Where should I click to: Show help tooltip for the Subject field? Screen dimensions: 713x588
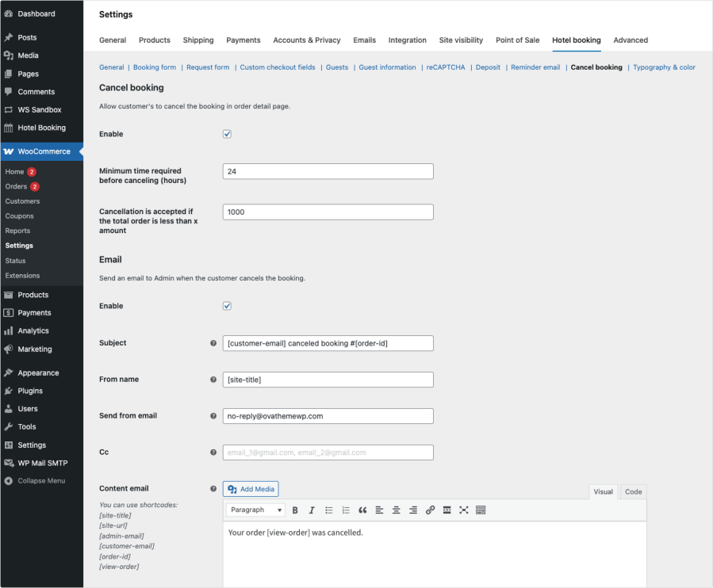[213, 343]
